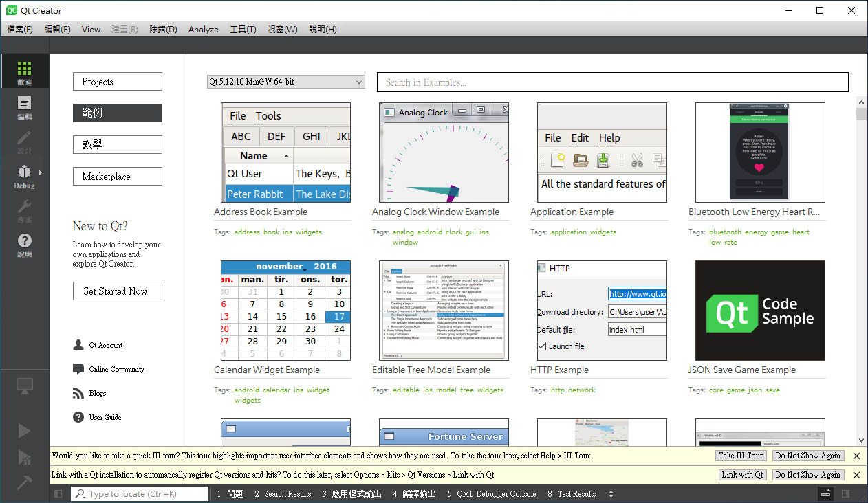868x503 pixels.
Task: Open the Bluetooth Low Energy Heart Rate thumbnail
Action: point(760,153)
